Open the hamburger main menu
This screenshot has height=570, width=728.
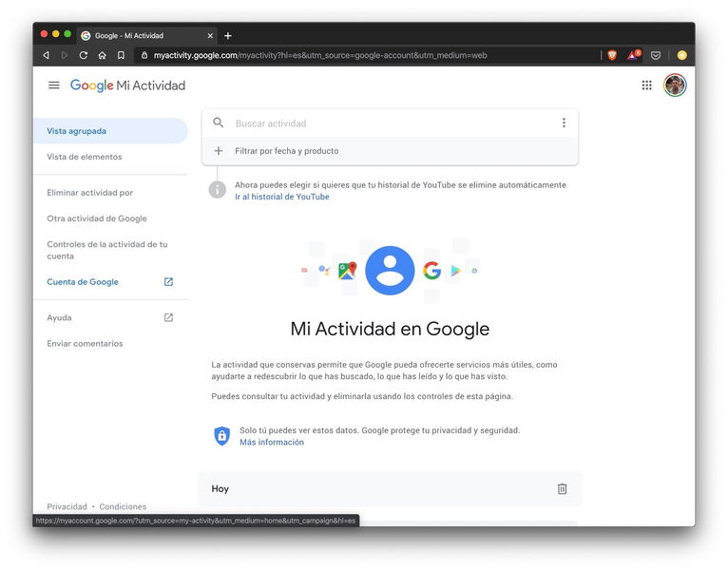click(54, 85)
